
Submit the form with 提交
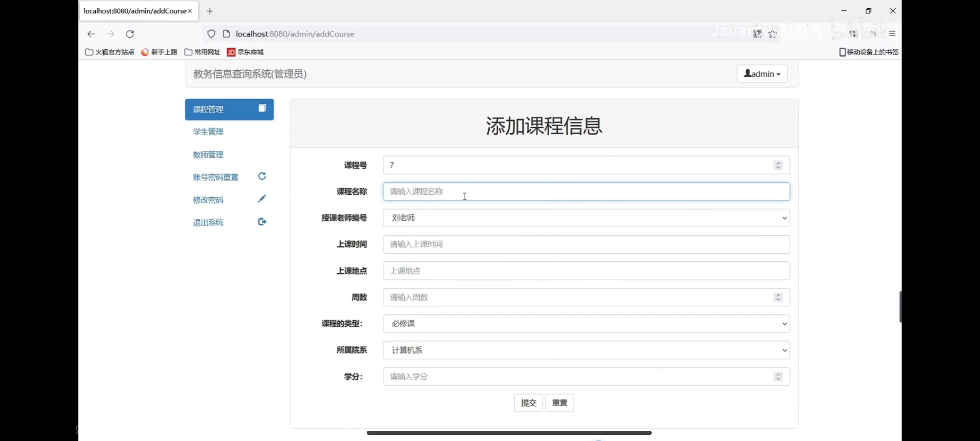pyautogui.click(x=528, y=403)
